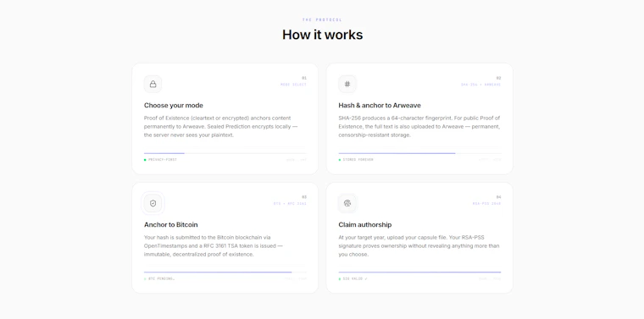Click step number 04 on authorship card

498,197
